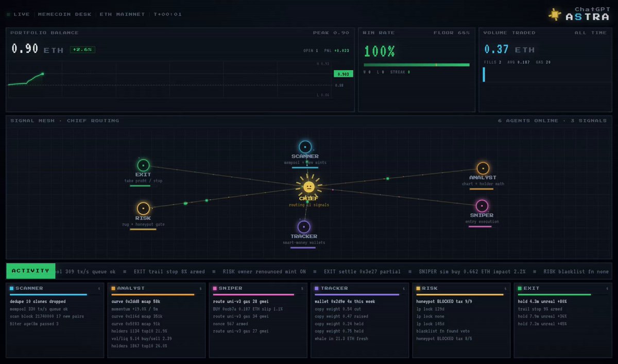
Task: Click the purple square on TRACKER panel header
Action: [x=316, y=288]
